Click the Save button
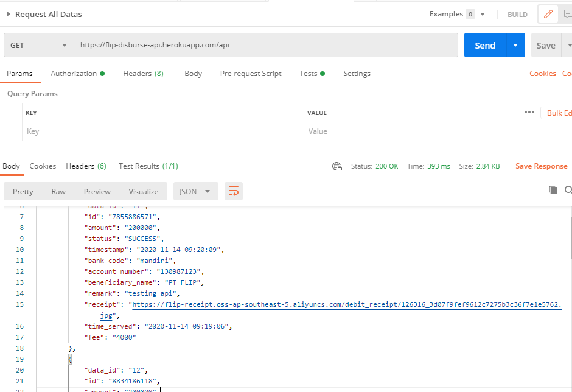Image resolution: width=572 pixels, height=392 pixels. click(546, 45)
